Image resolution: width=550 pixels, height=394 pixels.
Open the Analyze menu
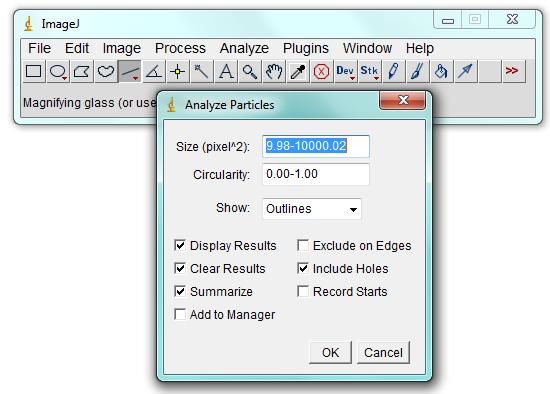click(244, 48)
